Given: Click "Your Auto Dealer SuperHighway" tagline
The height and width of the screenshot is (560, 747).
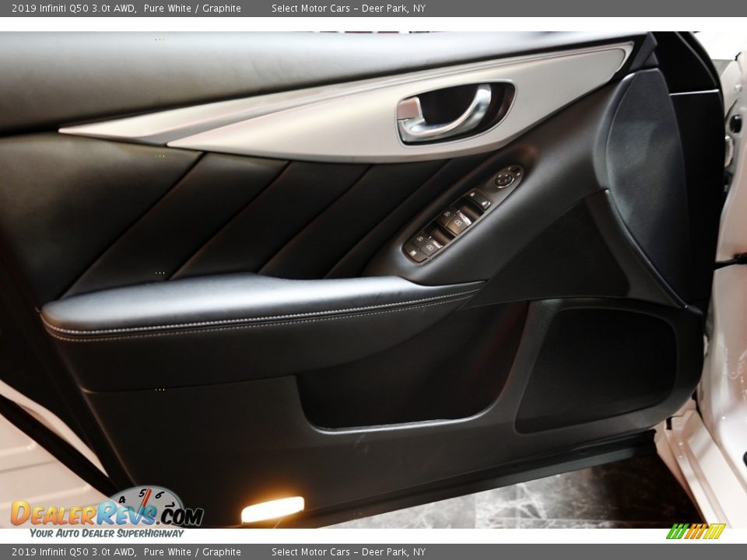Looking at the screenshot, I should pos(107,533).
